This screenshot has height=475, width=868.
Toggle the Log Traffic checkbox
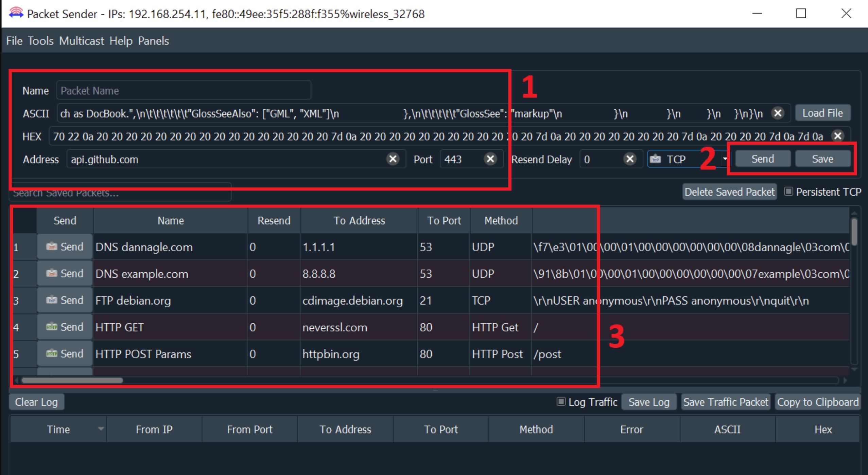coord(561,402)
